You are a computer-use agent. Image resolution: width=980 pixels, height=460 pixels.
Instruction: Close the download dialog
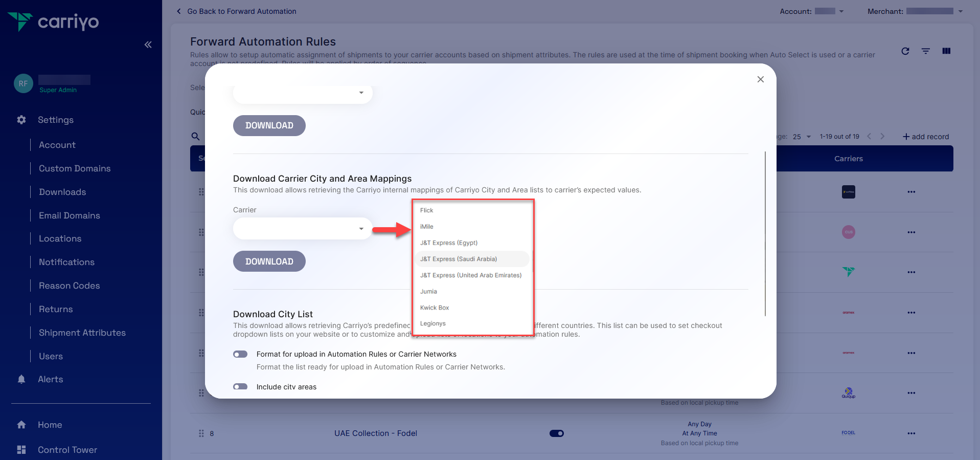point(761,79)
